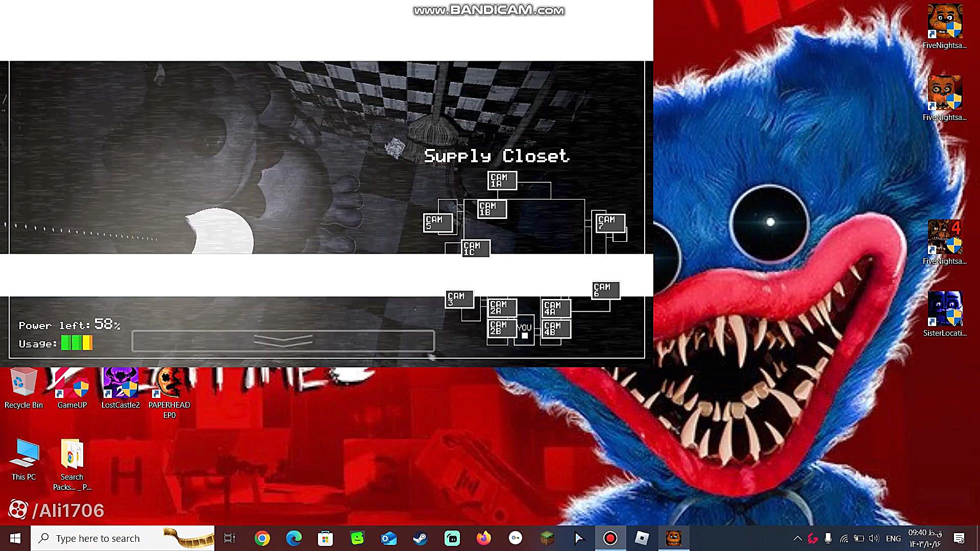Select CAM 7 on the camera map
Viewport: 980px width, 551px height.
(x=610, y=222)
